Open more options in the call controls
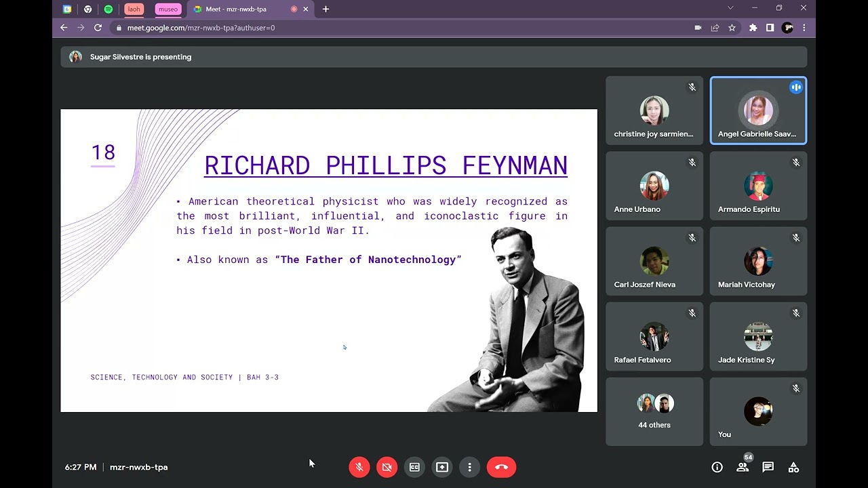The width and height of the screenshot is (868, 488). coord(469,467)
